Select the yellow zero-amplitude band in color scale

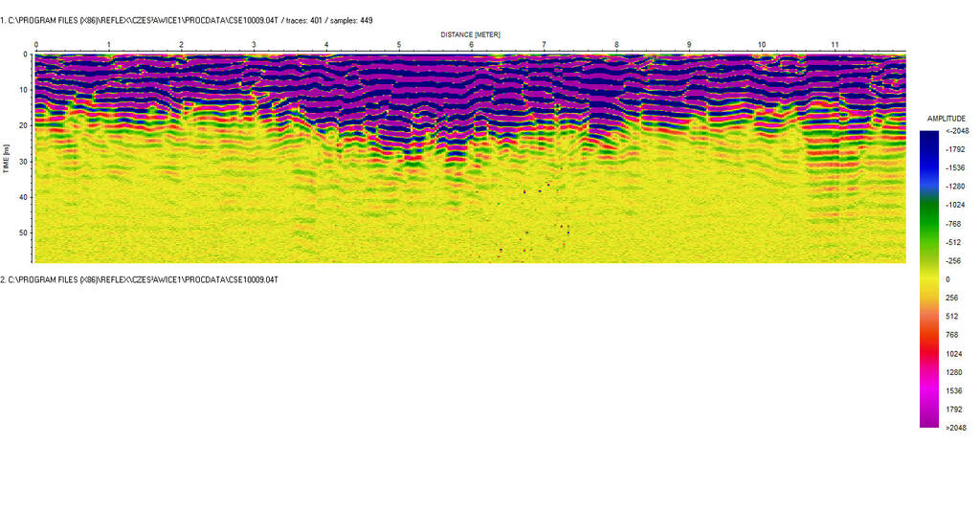click(929, 278)
